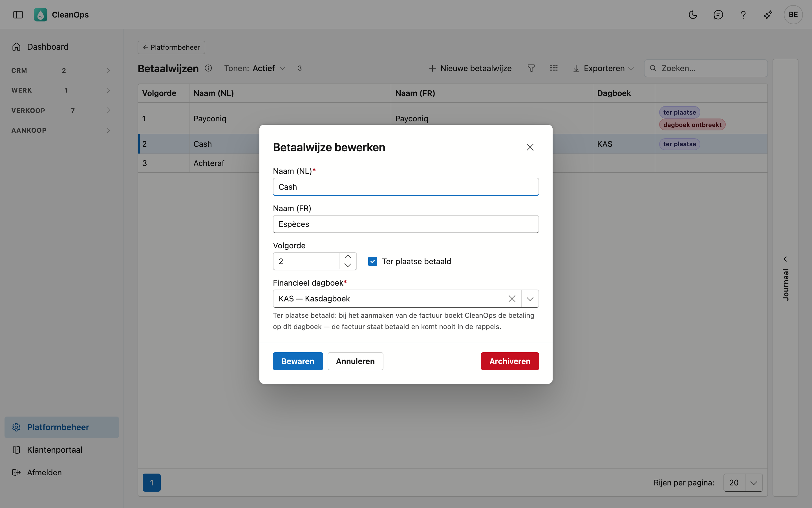Open the BE user avatar menu

(793, 14)
